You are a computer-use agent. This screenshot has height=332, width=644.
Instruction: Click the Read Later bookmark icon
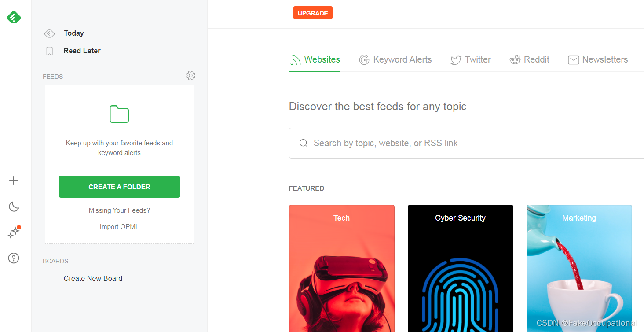click(50, 51)
